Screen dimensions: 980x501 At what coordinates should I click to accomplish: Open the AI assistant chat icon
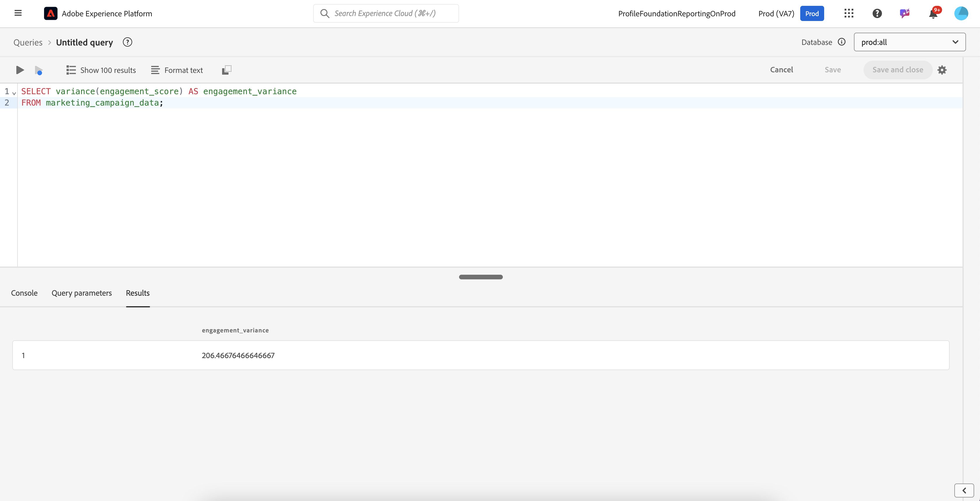pyautogui.click(x=905, y=14)
